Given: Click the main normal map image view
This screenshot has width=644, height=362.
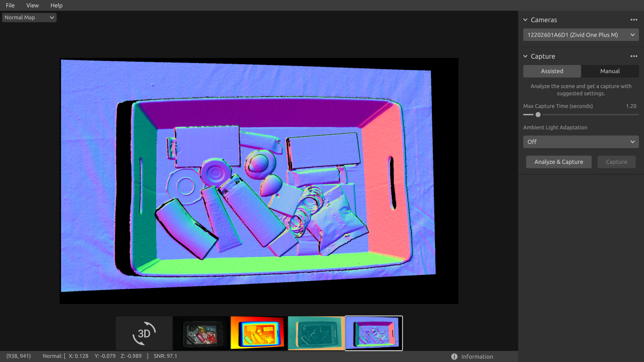Looking at the screenshot, I should pyautogui.click(x=259, y=181).
